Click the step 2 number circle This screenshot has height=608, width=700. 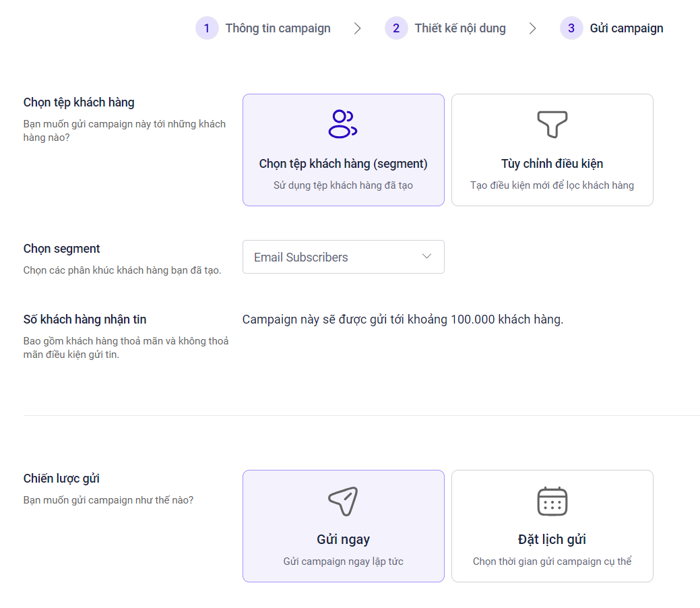(x=396, y=28)
